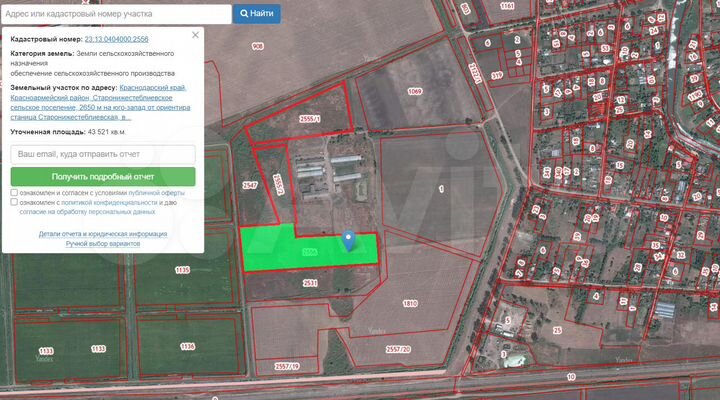The image size is (720, 400).
Task: Select parcel 1069 on the map
Action: (x=414, y=92)
